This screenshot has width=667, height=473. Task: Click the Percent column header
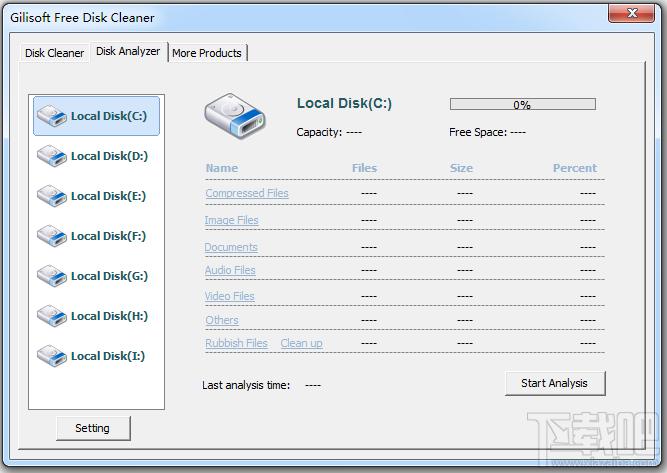tap(575, 168)
